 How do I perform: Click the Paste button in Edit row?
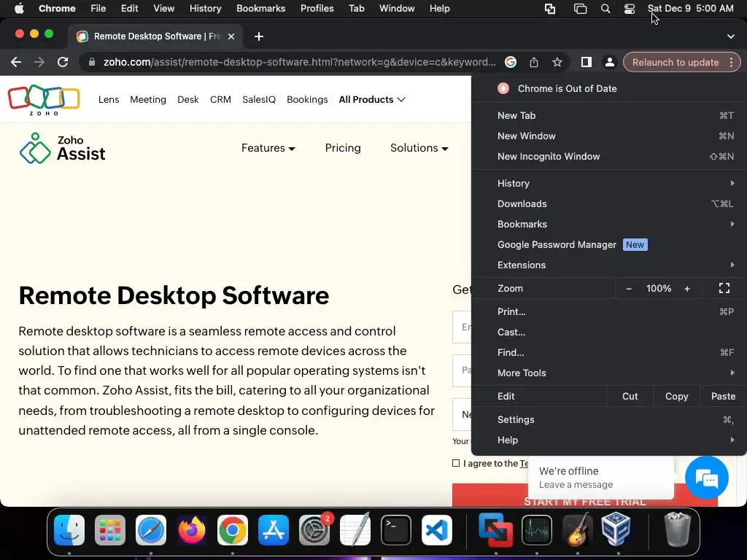click(723, 396)
